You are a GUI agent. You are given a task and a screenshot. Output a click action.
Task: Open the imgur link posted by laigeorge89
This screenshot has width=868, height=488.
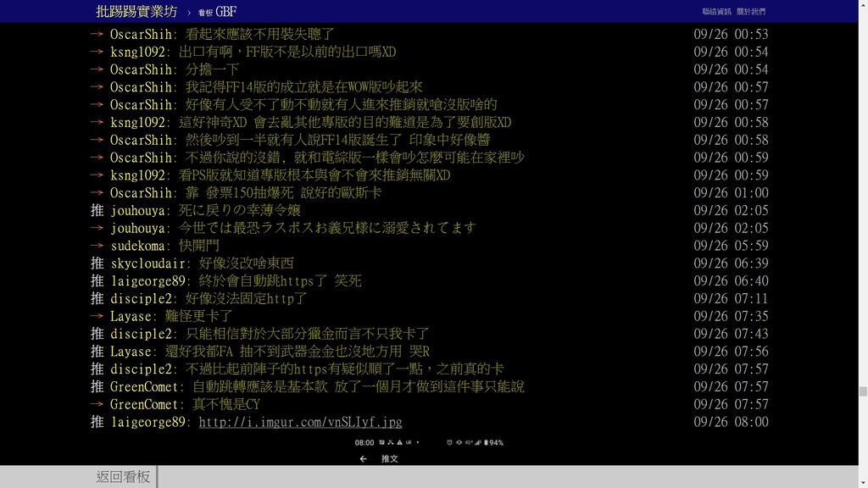pyautogui.click(x=301, y=422)
